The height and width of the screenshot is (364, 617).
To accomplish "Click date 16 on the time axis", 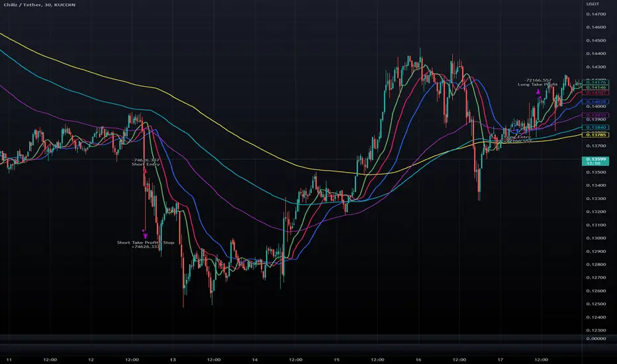I will click(x=418, y=359).
